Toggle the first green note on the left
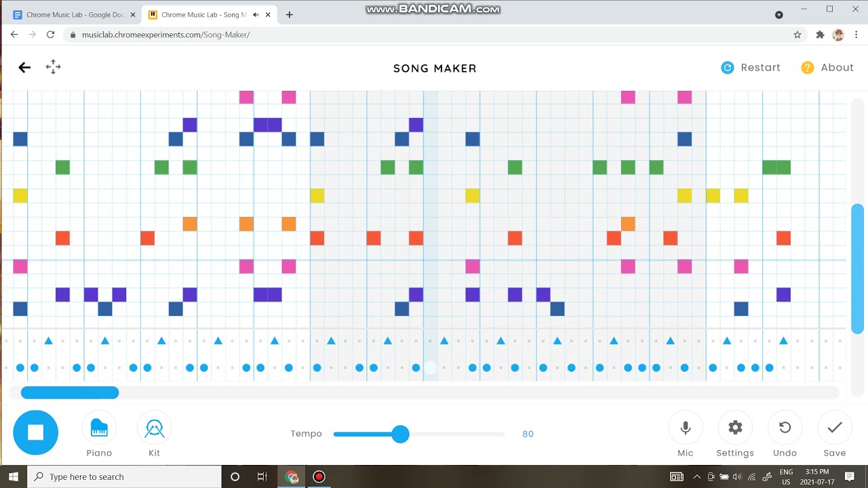868x488 pixels. pos(62,167)
